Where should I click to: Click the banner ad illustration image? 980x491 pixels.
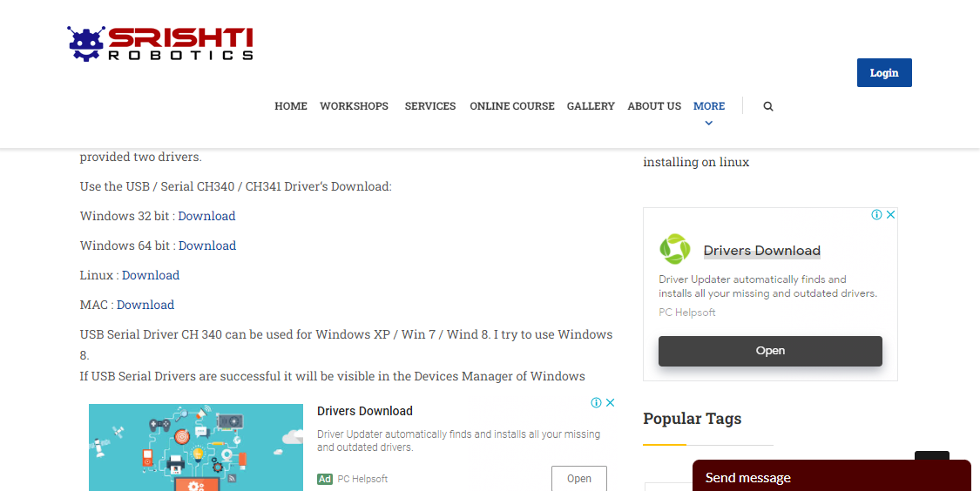tap(195, 447)
